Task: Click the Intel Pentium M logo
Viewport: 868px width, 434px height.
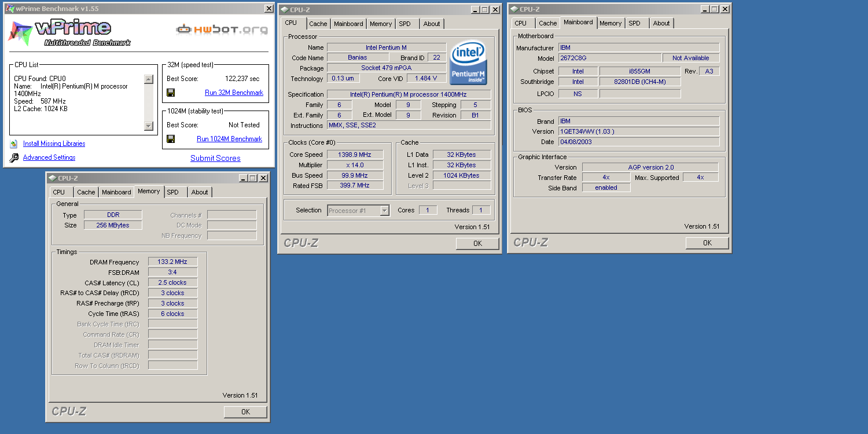Action: (x=469, y=62)
